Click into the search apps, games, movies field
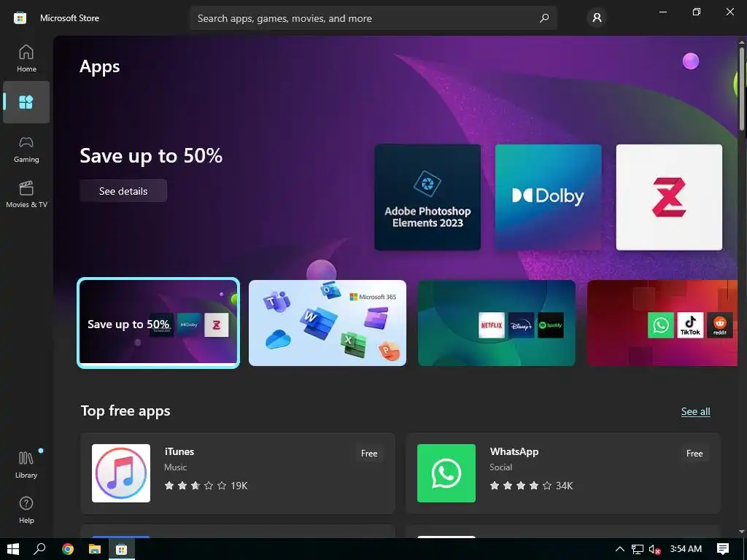Screen dimensions: 747x560 pyautogui.click(x=373, y=18)
